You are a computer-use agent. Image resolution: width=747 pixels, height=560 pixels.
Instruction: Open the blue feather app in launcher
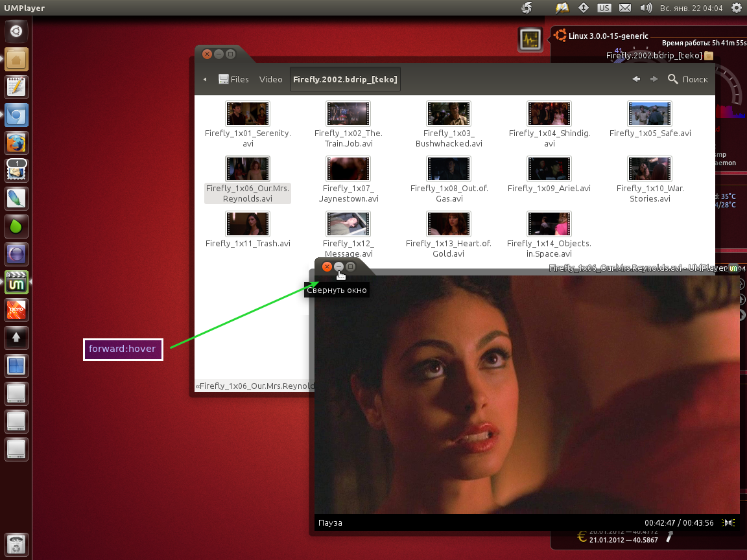[x=16, y=198]
